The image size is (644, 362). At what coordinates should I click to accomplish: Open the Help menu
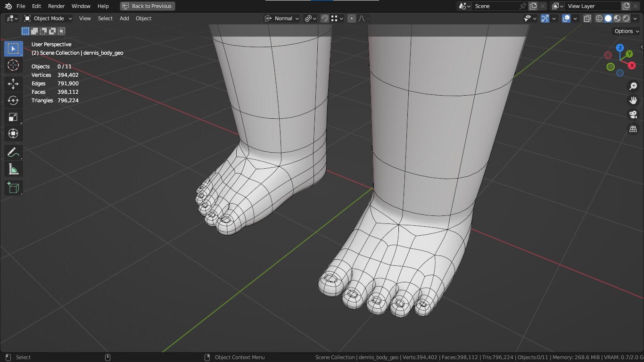click(x=103, y=6)
